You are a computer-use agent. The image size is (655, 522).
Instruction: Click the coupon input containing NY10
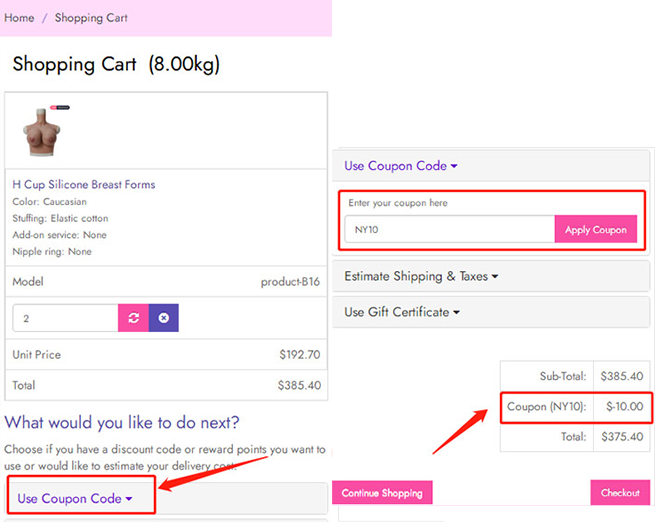pyautogui.click(x=449, y=230)
